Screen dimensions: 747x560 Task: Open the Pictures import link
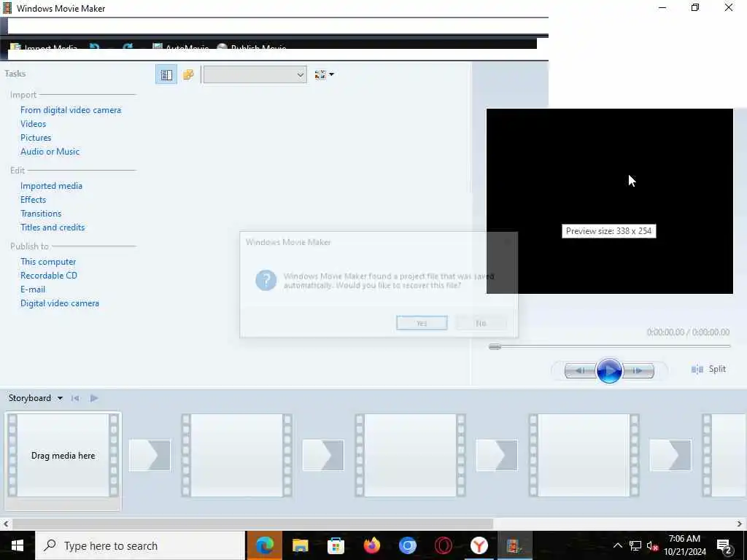(36, 138)
